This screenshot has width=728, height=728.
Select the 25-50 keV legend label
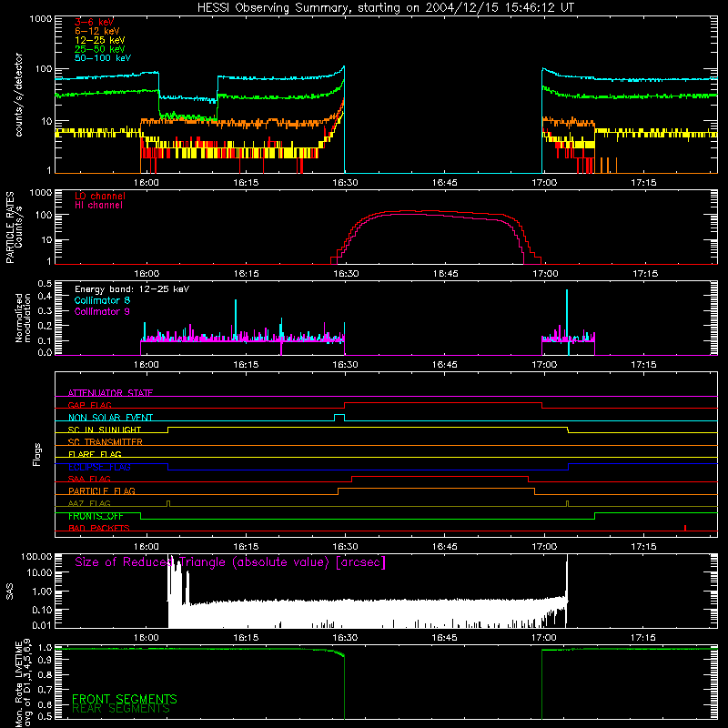click(x=100, y=49)
